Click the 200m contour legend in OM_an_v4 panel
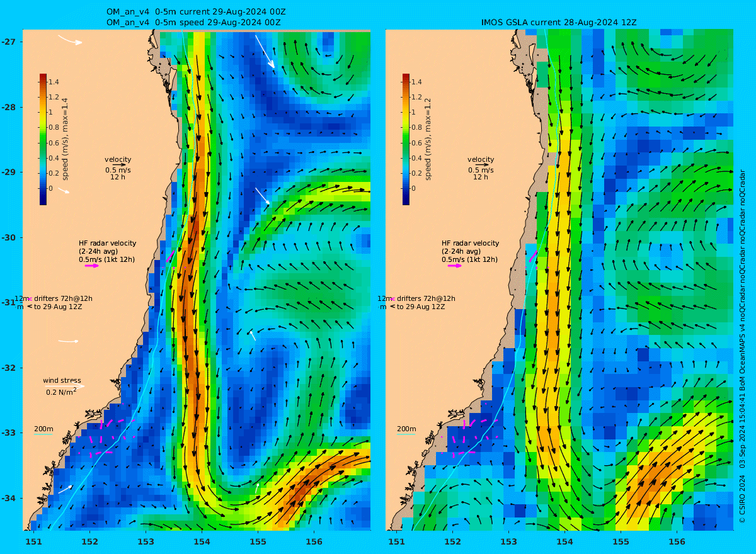This screenshot has width=756, height=554. tap(43, 429)
